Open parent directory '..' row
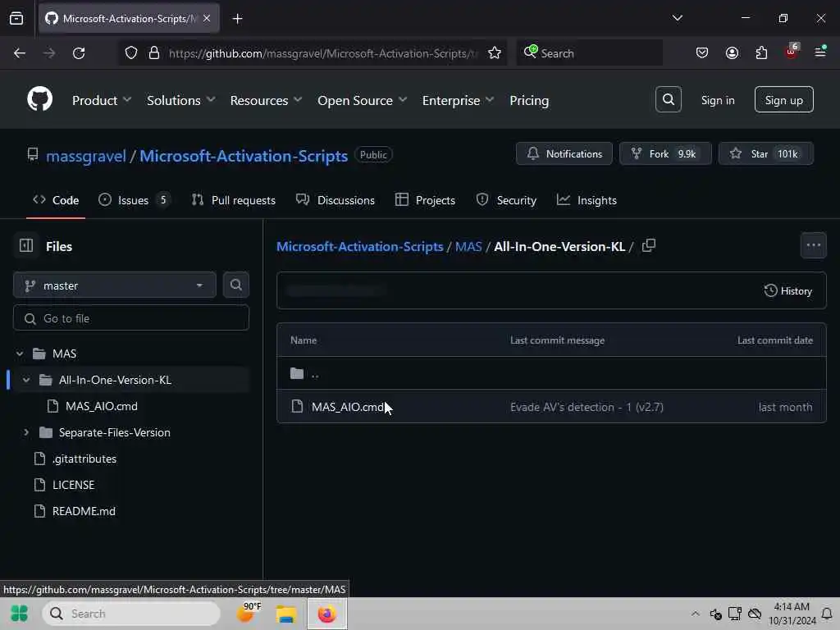 [551, 373]
